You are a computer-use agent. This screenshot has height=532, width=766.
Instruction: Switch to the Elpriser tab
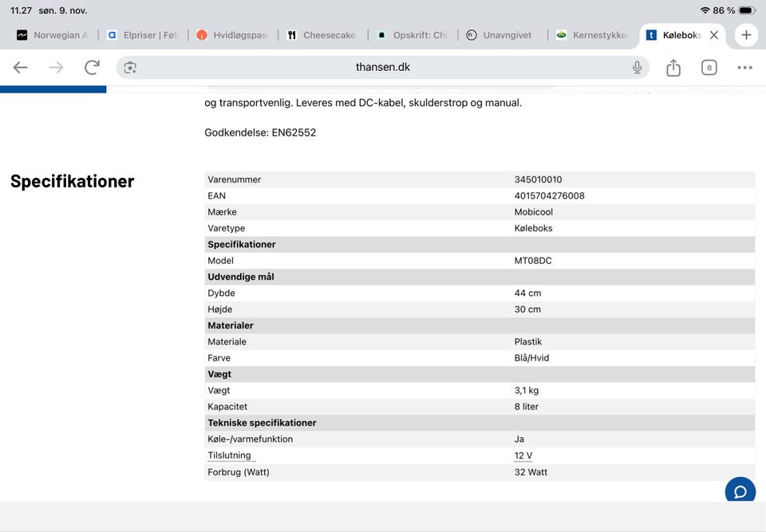[143, 35]
